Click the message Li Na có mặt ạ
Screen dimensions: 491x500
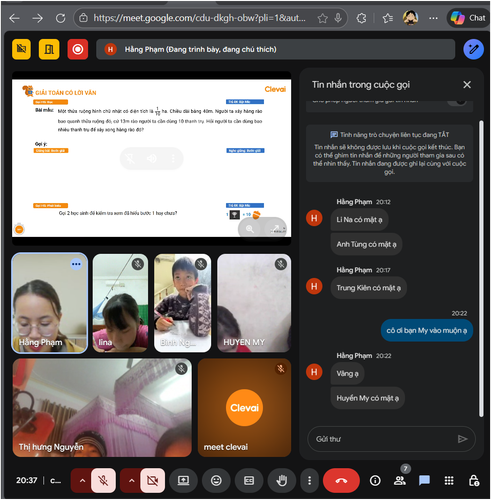coord(359,220)
